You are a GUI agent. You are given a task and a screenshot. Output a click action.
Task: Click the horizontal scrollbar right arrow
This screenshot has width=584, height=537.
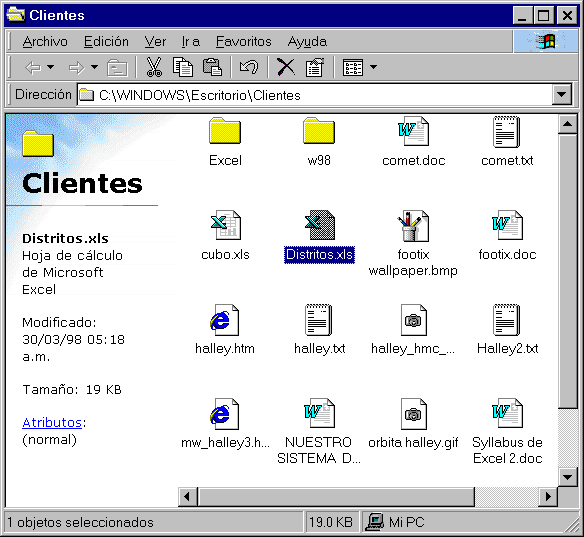pos(548,496)
